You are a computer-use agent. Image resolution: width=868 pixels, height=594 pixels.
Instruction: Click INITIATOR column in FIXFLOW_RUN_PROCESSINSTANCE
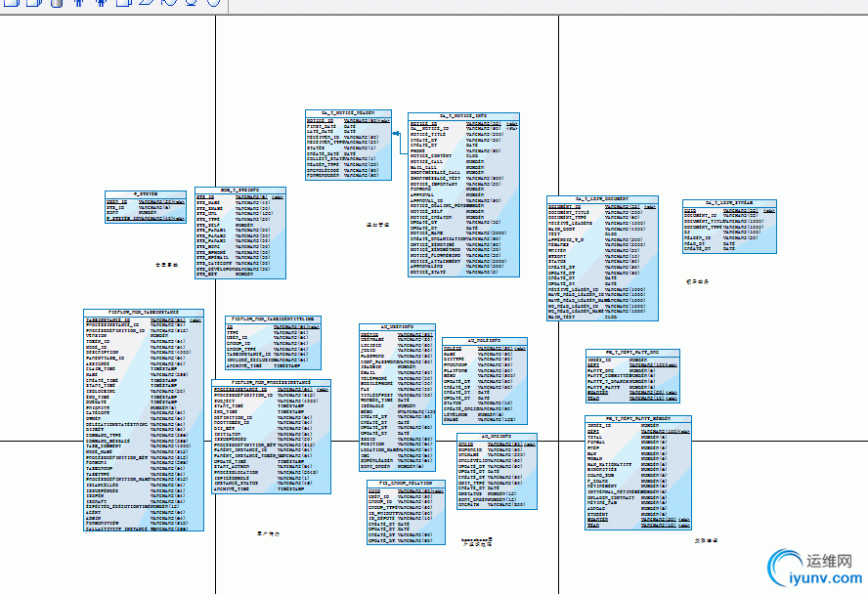[x=228, y=434]
